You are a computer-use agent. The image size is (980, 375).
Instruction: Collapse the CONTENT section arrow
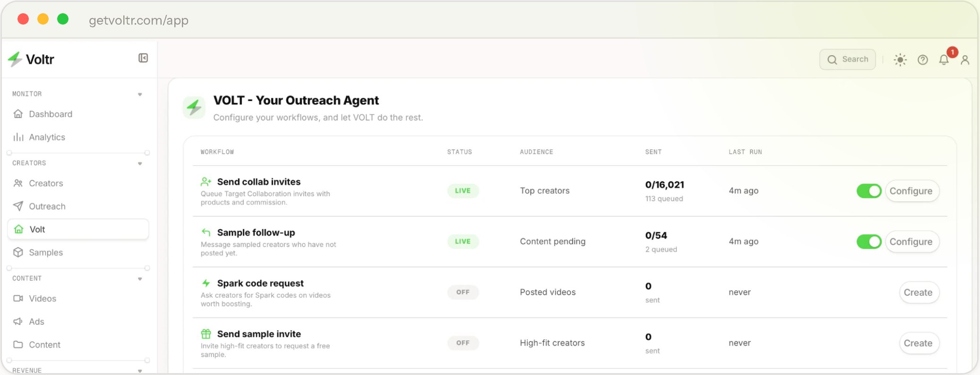pyautogui.click(x=140, y=279)
